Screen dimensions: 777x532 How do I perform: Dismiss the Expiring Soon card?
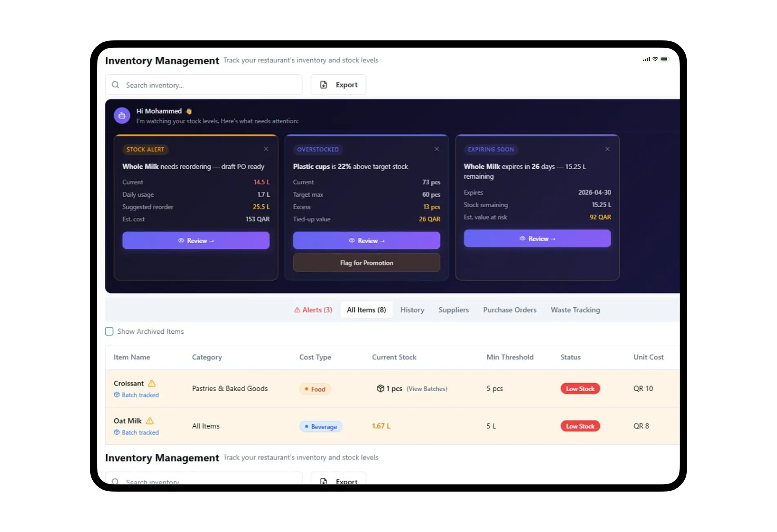607,149
